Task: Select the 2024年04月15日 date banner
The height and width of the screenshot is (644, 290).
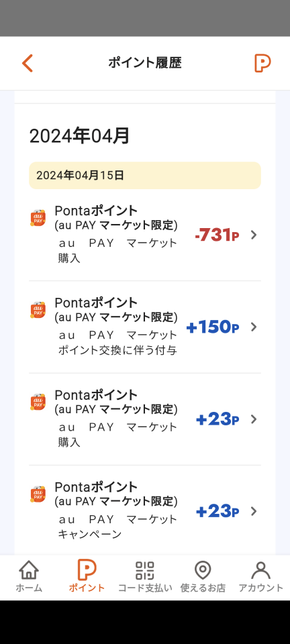Action: pos(145,175)
